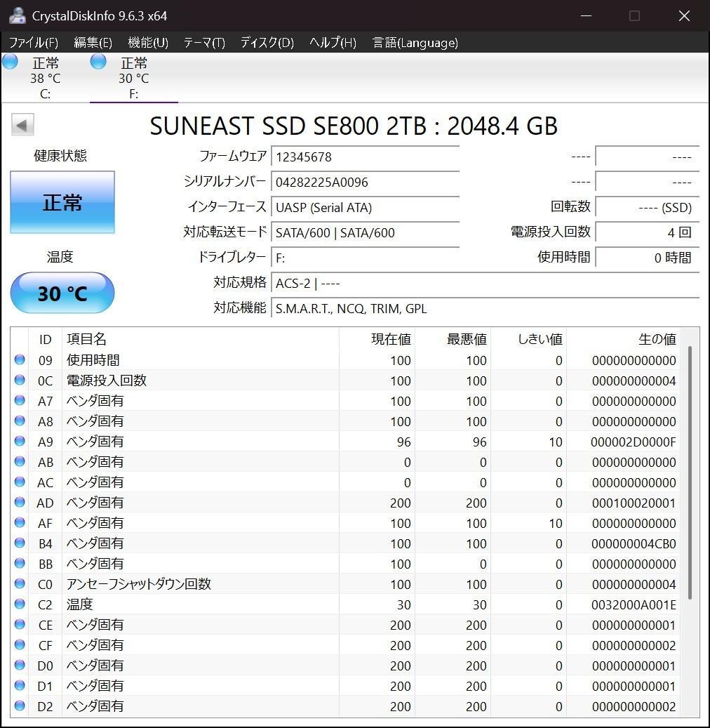710x728 pixels.
Task: Open the 機能(U) menu
Action: pyautogui.click(x=147, y=42)
